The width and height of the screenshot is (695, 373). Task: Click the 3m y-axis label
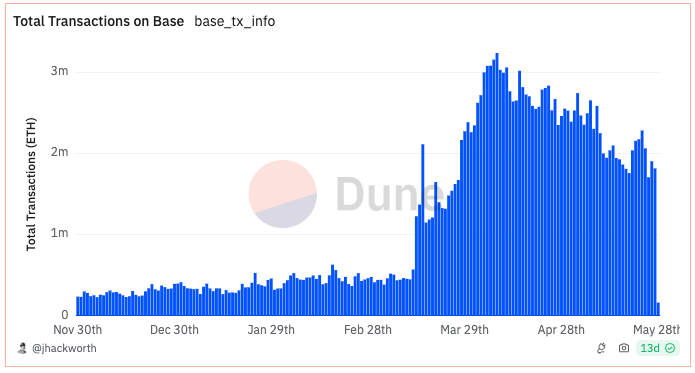point(59,71)
